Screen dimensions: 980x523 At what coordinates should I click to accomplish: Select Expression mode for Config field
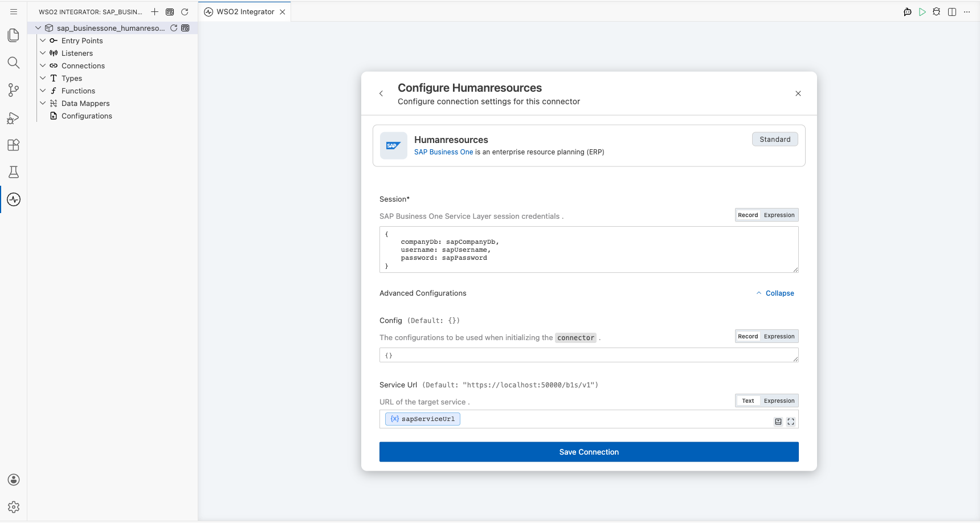point(779,337)
